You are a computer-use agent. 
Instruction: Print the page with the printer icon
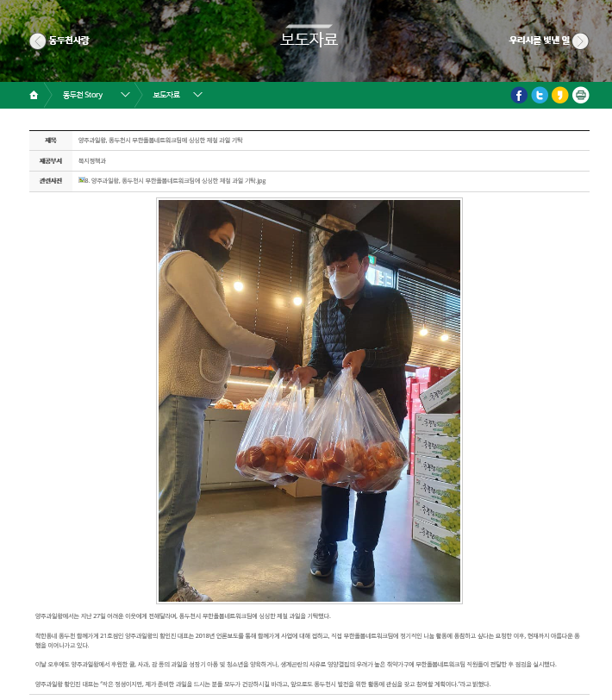click(x=580, y=95)
